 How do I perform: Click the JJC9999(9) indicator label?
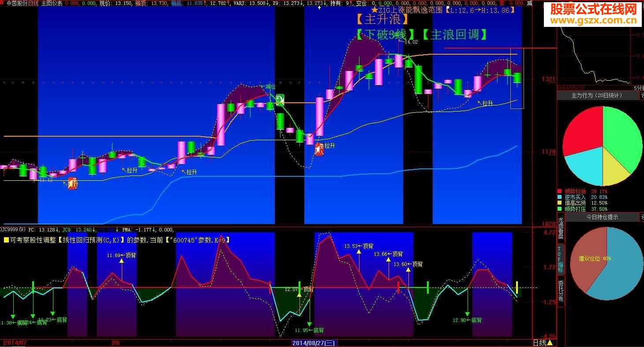13,230
